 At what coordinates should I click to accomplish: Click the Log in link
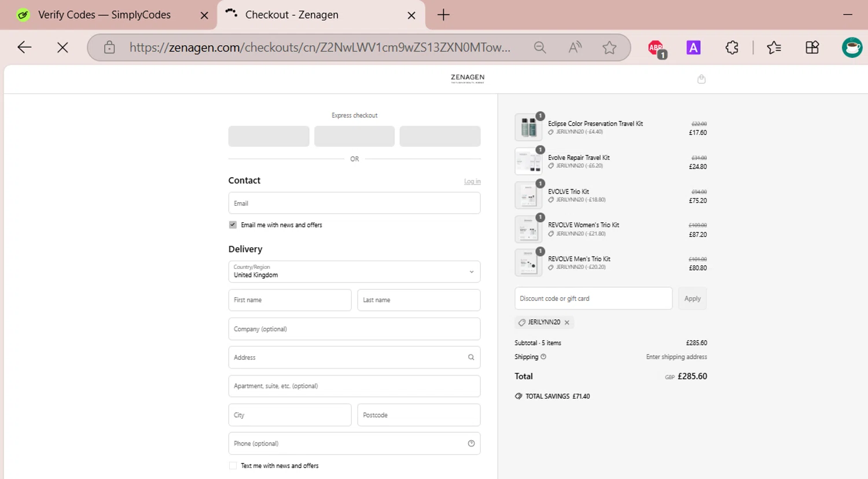472,181
